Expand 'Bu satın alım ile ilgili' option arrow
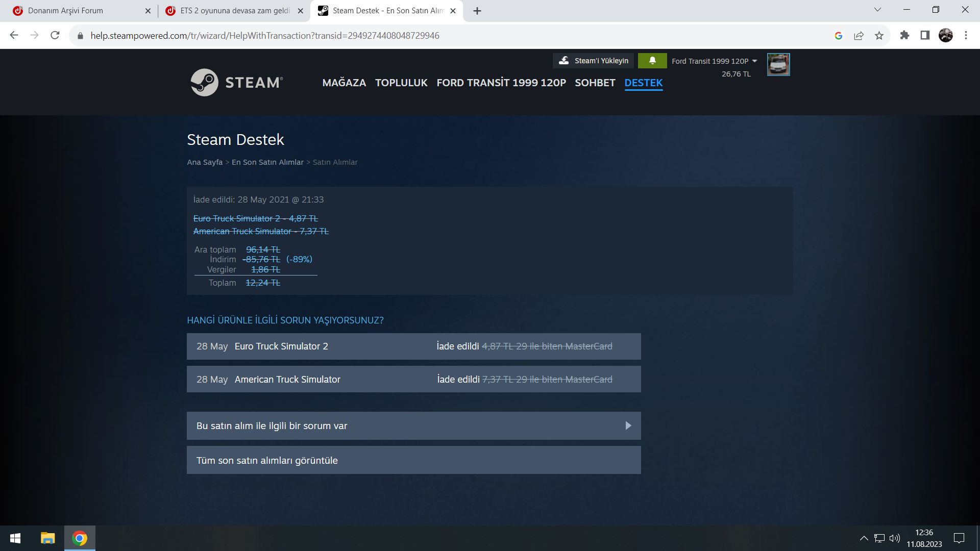The height and width of the screenshot is (551, 980). (x=628, y=426)
